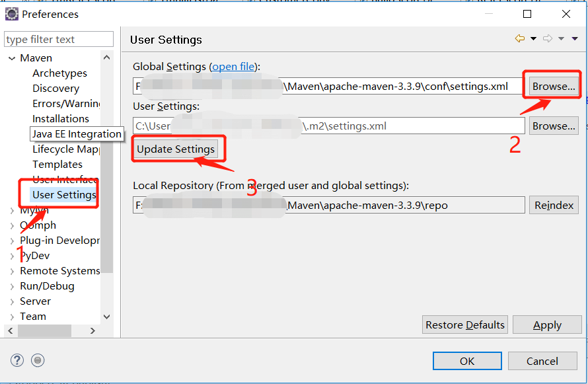This screenshot has height=384, width=588.
Task: Select the Team tree label
Action: (33, 317)
